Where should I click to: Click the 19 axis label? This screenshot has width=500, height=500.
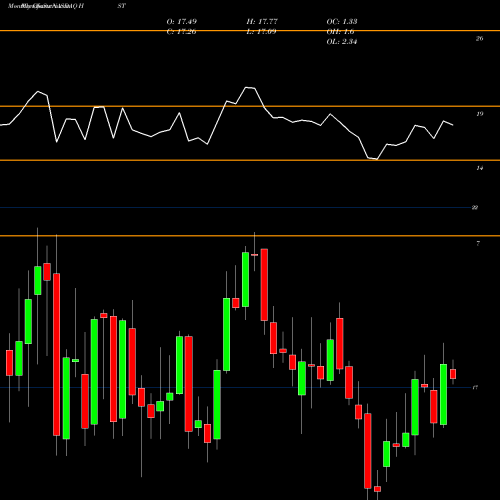click(479, 114)
